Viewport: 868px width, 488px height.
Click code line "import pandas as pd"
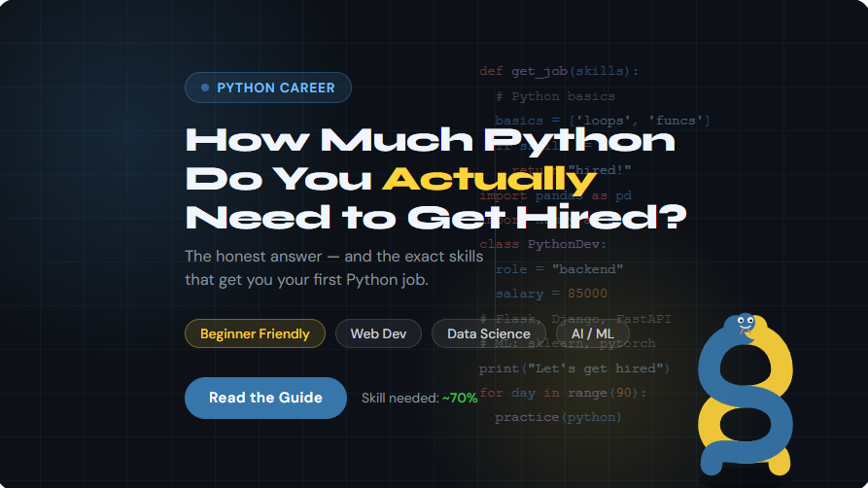pyautogui.click(x=555, y=195)
